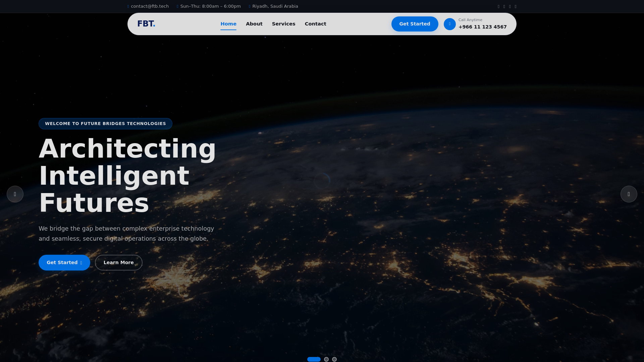Click the "Architecting Intelligent Futures" headline
This screenshot has height=362, width=644.
[127, 176]
